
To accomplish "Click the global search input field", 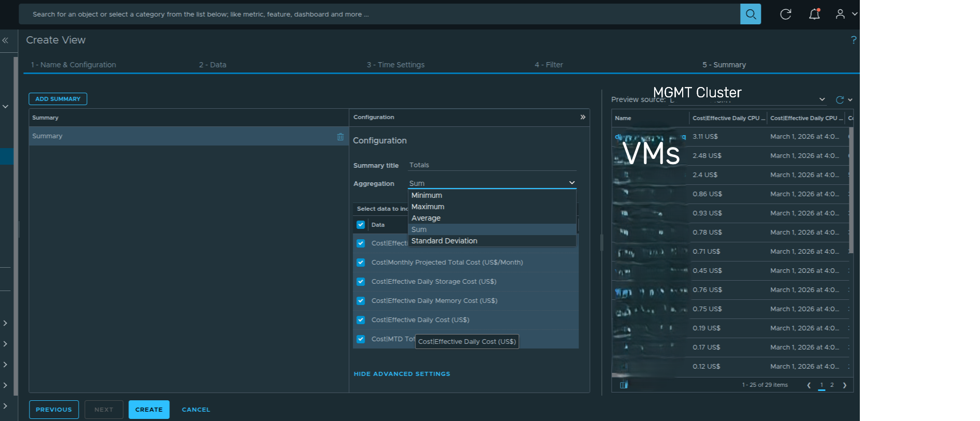I will pos(380,14).
